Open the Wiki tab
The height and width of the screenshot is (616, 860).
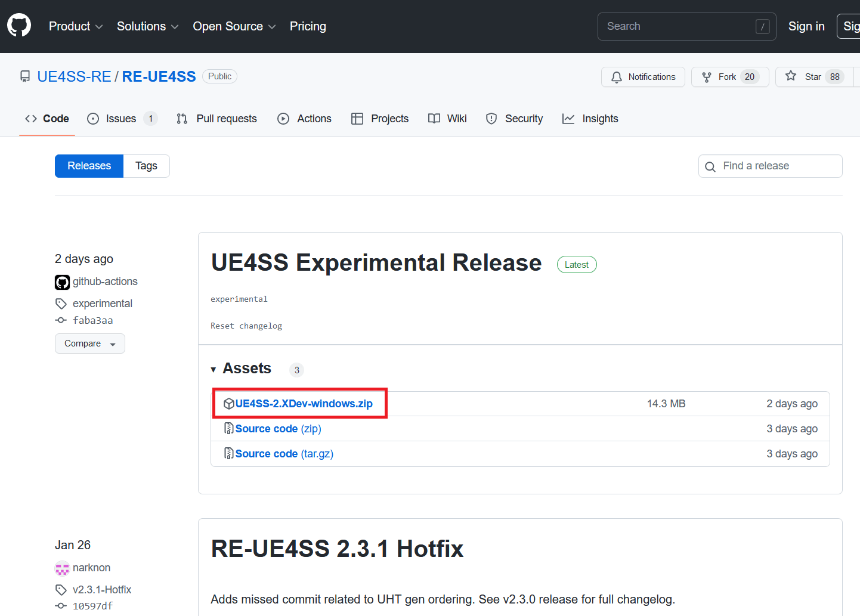(447, 119)
